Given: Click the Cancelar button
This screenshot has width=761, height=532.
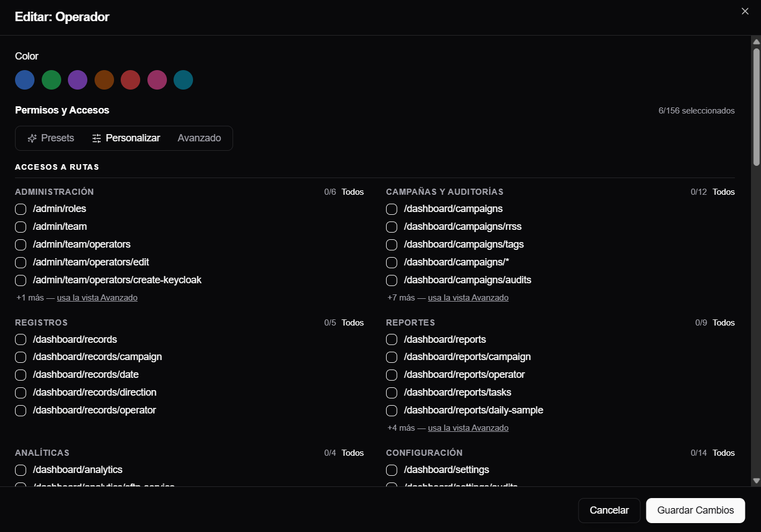Looking at the screenshot, I should 609,510.
